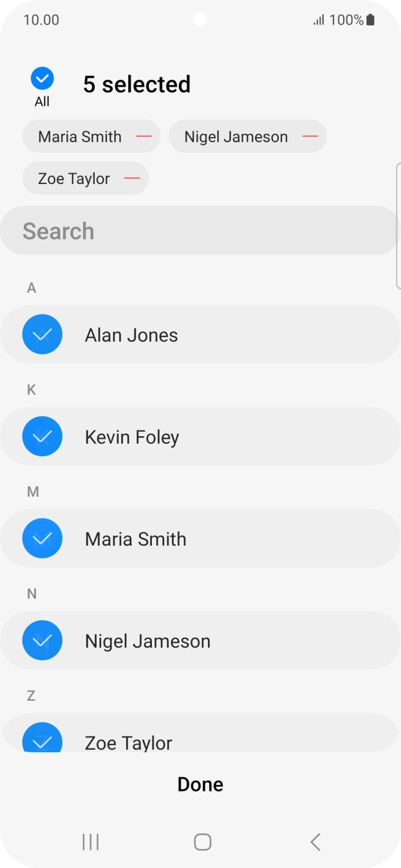Toggle the All selection checkbox

pyautogui.click(x=42, y=79)
